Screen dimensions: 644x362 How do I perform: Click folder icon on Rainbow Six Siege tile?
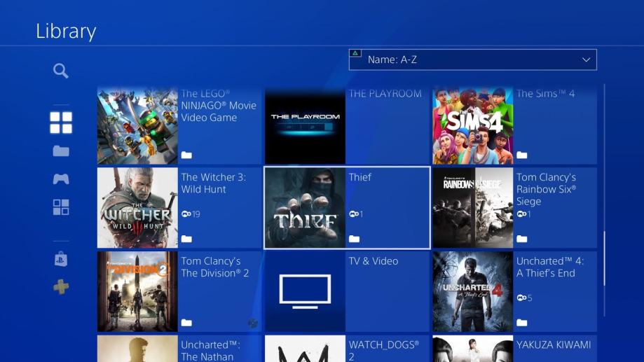(521, 239)
